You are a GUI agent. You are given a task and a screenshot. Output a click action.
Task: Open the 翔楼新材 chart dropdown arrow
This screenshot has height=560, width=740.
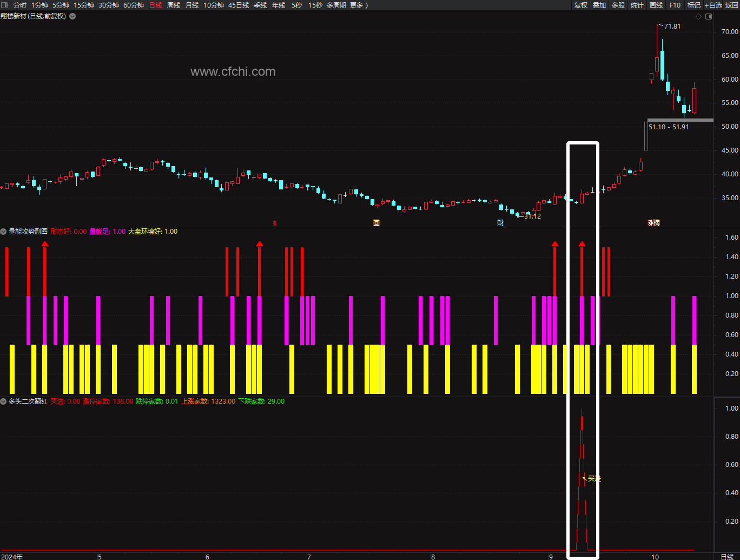click(72, 16)
